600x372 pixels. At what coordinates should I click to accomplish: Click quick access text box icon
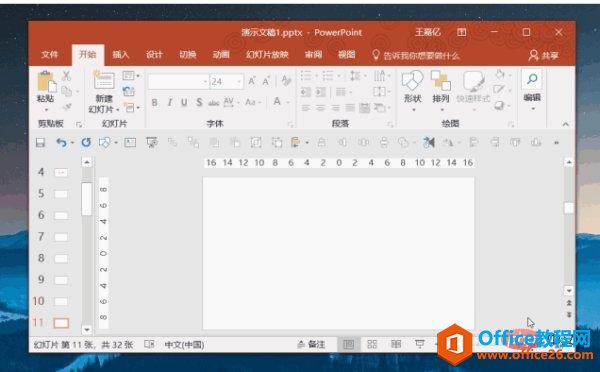pos(130,143)
